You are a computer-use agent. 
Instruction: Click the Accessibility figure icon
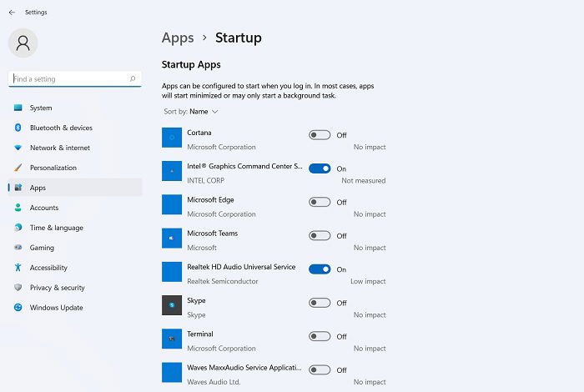coord(18,267)
